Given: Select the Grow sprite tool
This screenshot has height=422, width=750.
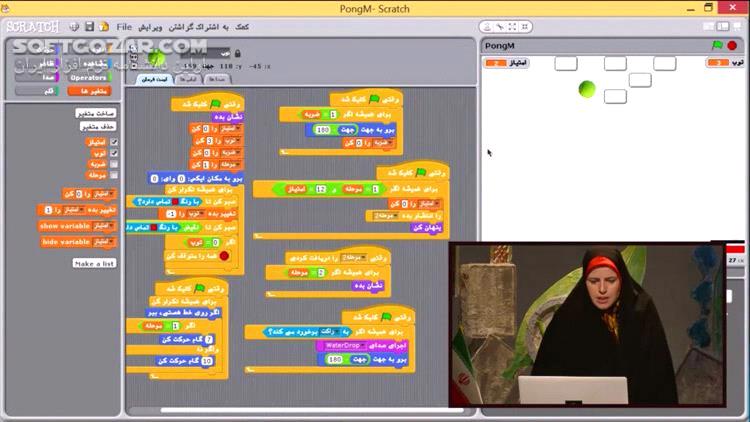Looking at the screenshot, I should (x=512, y=27).
